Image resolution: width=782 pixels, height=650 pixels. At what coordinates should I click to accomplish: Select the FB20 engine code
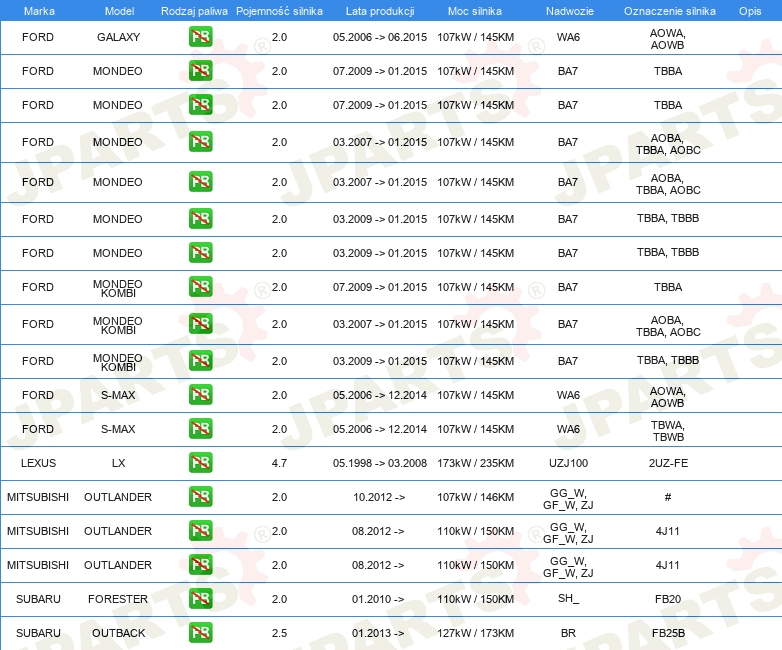[668, 599]
